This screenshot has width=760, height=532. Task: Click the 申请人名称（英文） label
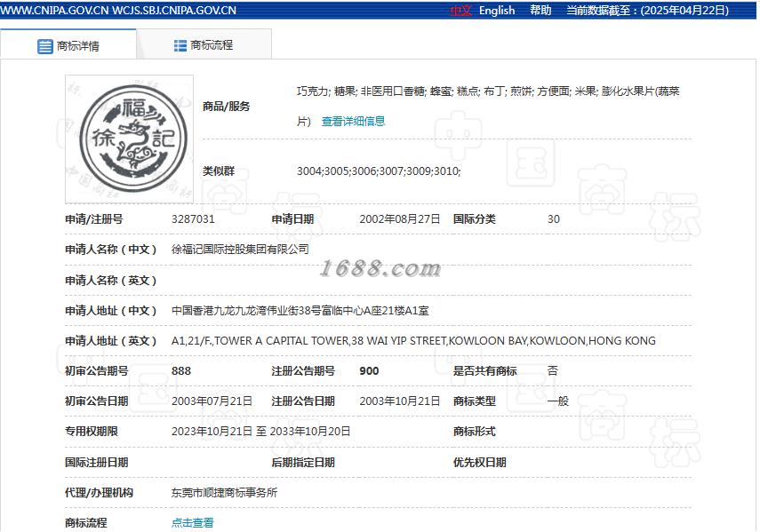(111, 281)
